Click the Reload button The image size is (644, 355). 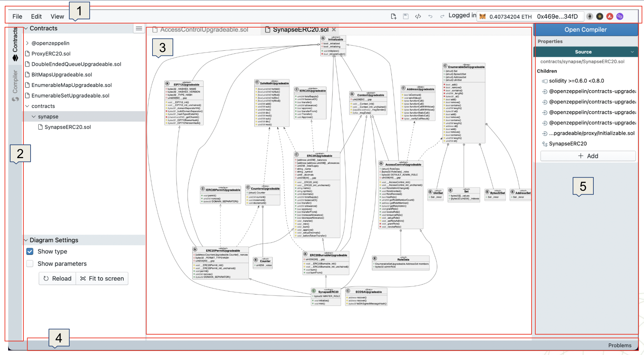tap(57, 278)
